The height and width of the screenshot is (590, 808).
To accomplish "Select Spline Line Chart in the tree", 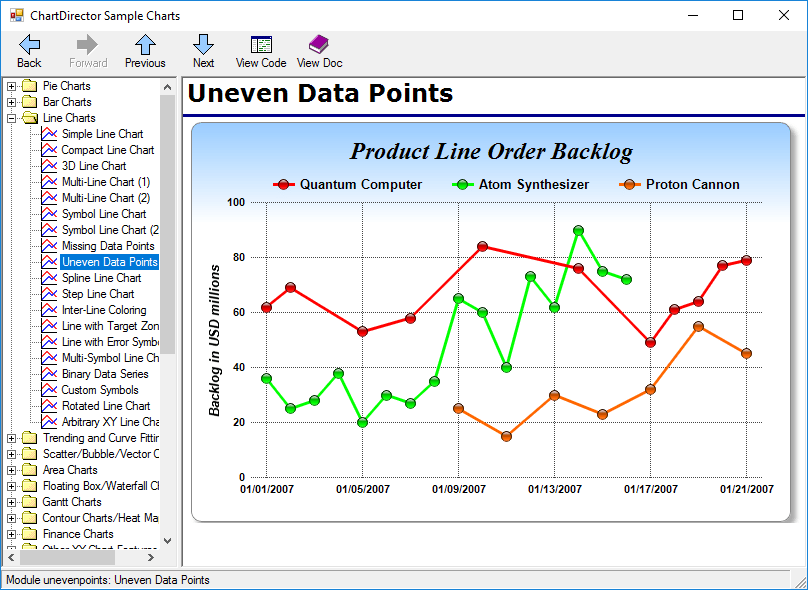I will tap(101, 278).
